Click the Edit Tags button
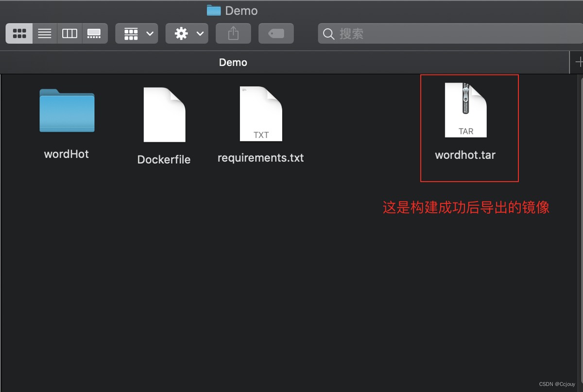Viewport: 583px width, 392px height. [x=276, y=34]
